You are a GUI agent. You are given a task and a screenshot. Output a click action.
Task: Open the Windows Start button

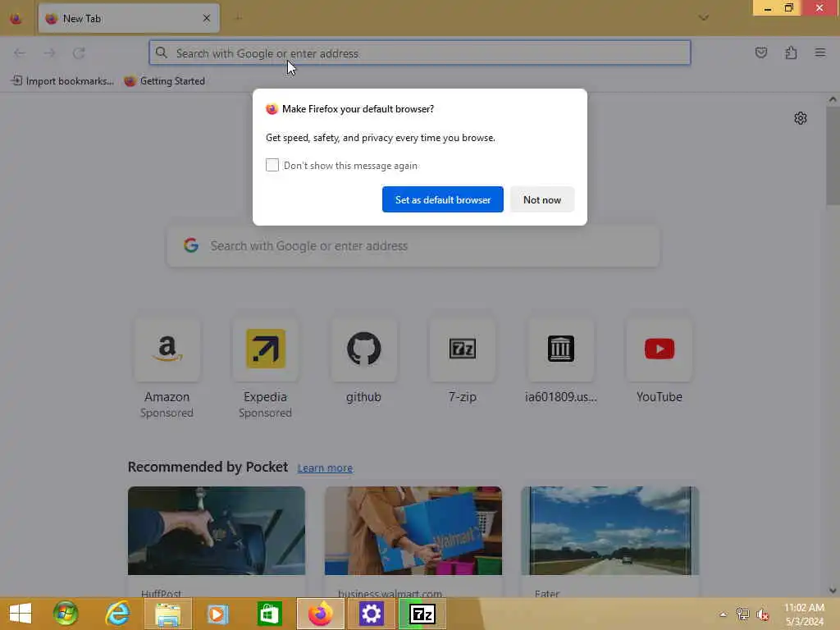click(x=21, y=614)
